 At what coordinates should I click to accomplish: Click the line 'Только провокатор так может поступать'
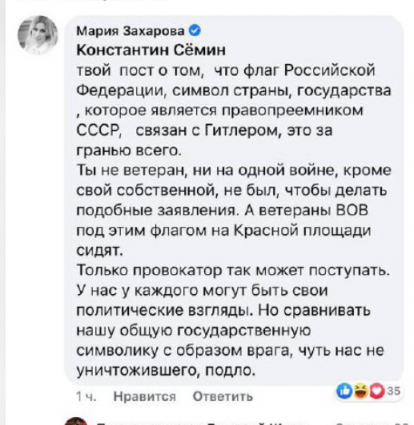(233, 271)
